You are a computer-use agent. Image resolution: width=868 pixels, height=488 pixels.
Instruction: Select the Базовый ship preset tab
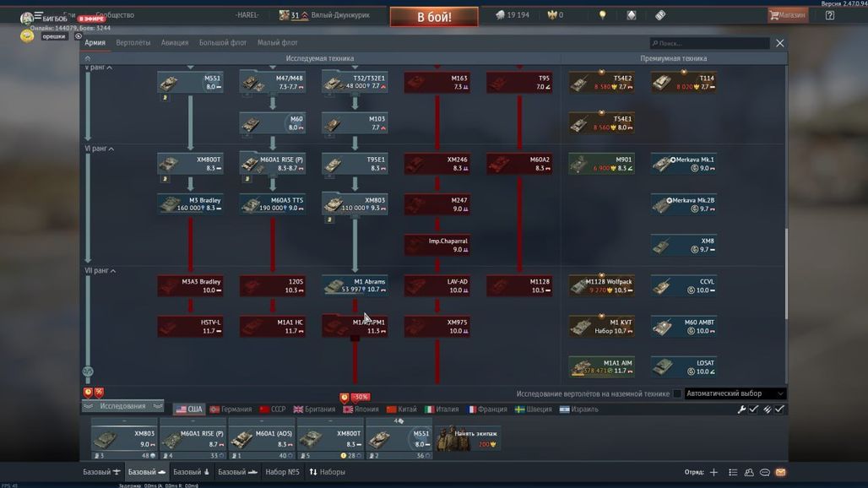pyautogui.click(x=237, y=472)
